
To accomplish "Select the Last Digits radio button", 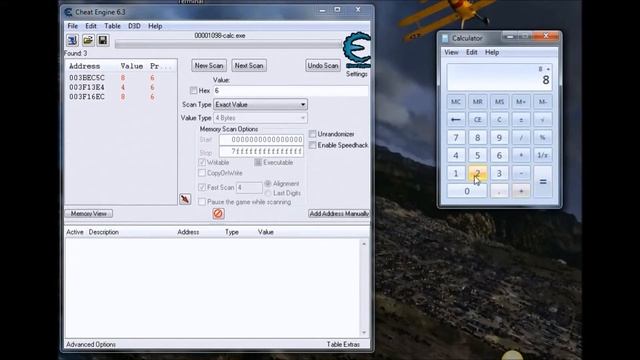I will 268,193.
